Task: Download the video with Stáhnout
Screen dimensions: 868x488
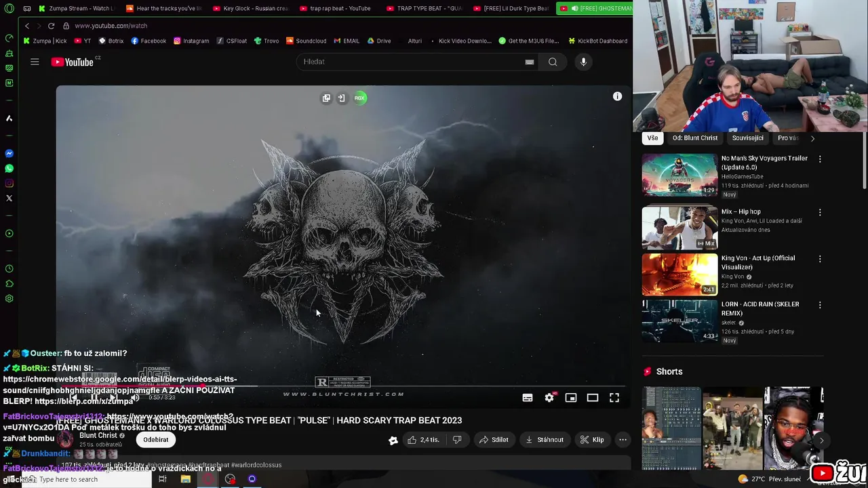Action: [x=545, y=440]
